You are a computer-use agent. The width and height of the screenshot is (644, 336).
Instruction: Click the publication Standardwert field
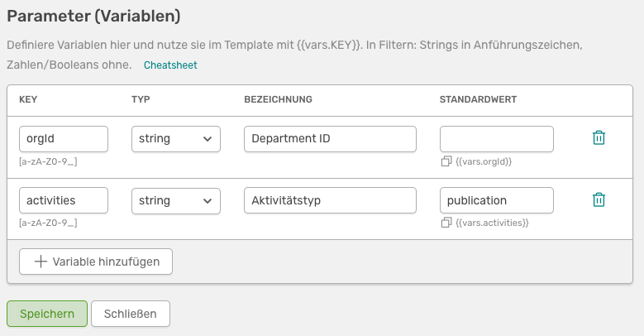[x=496, y=200]
